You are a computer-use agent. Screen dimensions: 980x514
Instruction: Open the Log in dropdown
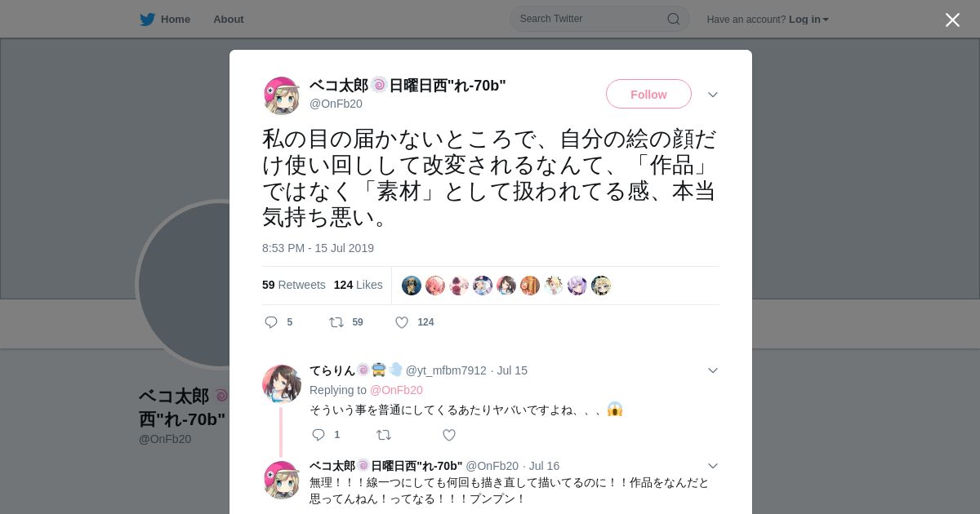point(808,19)
